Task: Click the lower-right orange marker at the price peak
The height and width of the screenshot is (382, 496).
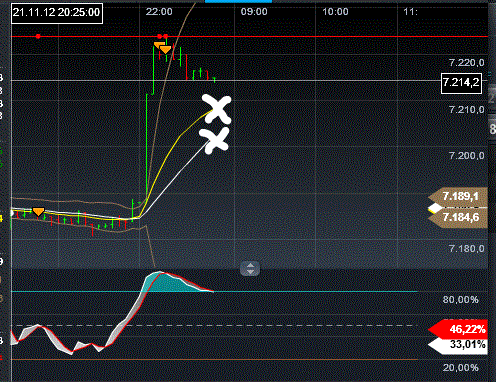Action: (166, 50)
